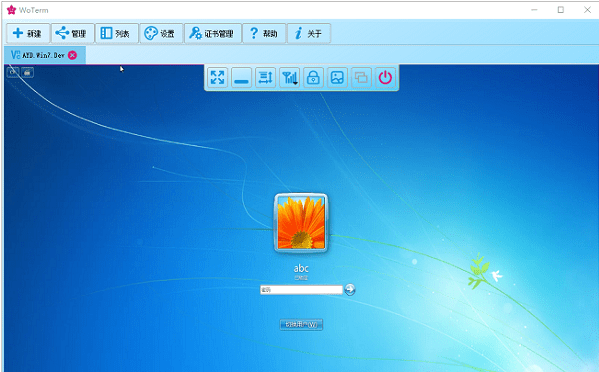Click the first small icon at remote top-left
Image resolution: width=599 pixels, height=372 pixels.
point(13,72)
